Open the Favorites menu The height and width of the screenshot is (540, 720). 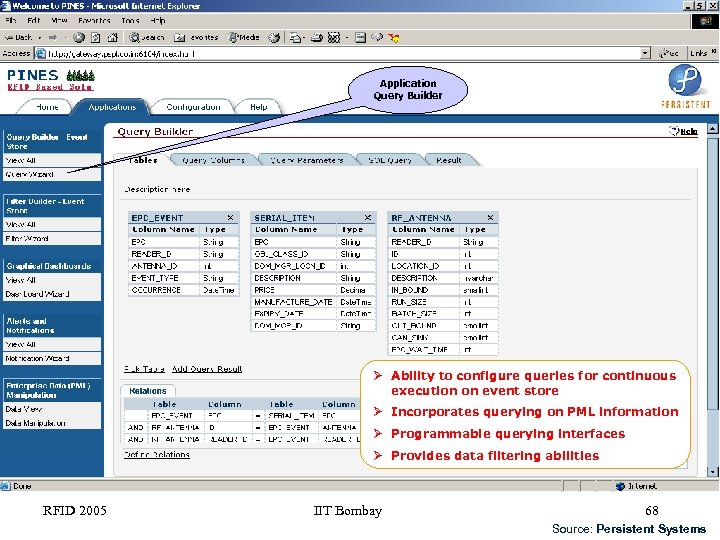point(94,21)
